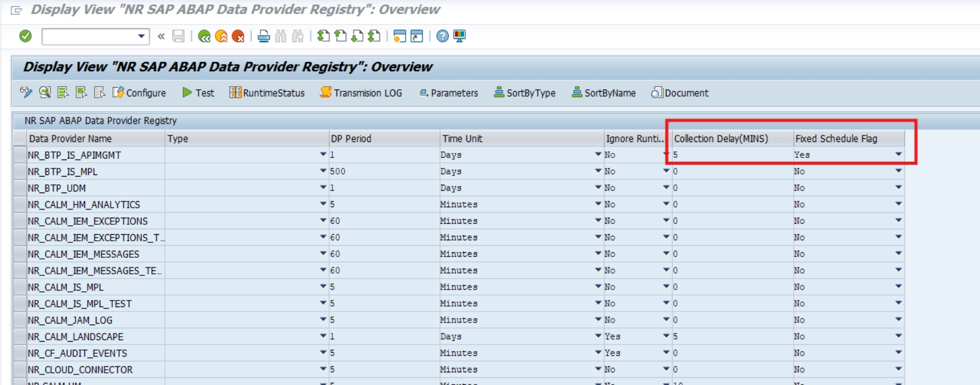
Task: Open the transaction command field dropdown
Action: (x=141, y=37)
